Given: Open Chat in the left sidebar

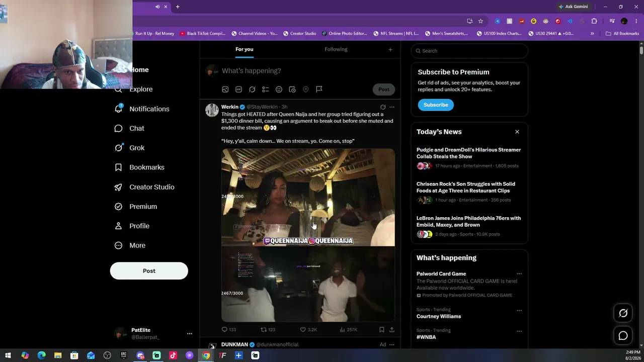Looking at the screenshot, I should coord(130,128).
